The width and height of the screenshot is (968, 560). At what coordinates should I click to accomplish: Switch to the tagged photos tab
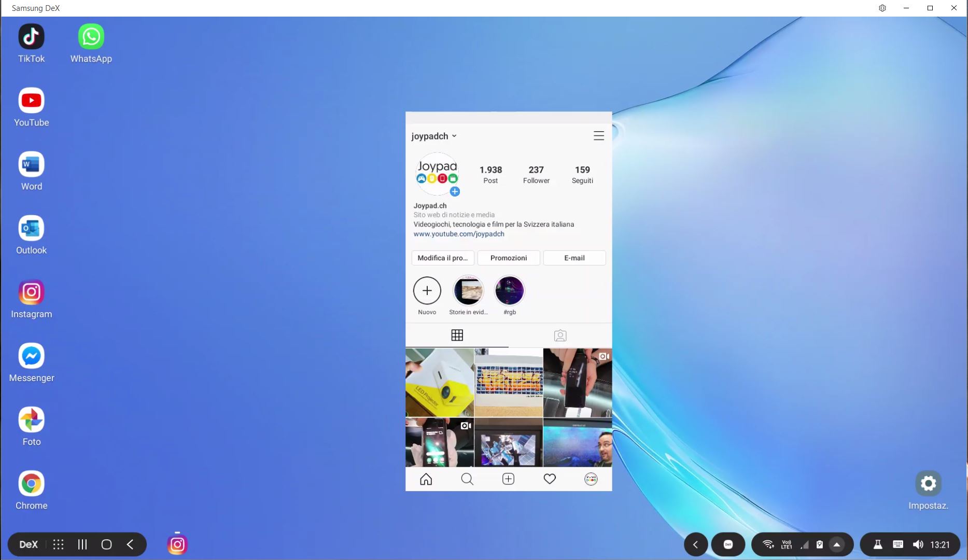point(560,335)
